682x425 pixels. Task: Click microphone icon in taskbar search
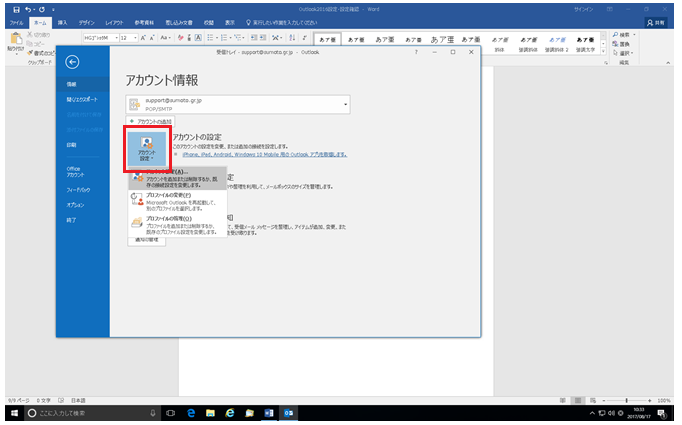tap(153, 413)
